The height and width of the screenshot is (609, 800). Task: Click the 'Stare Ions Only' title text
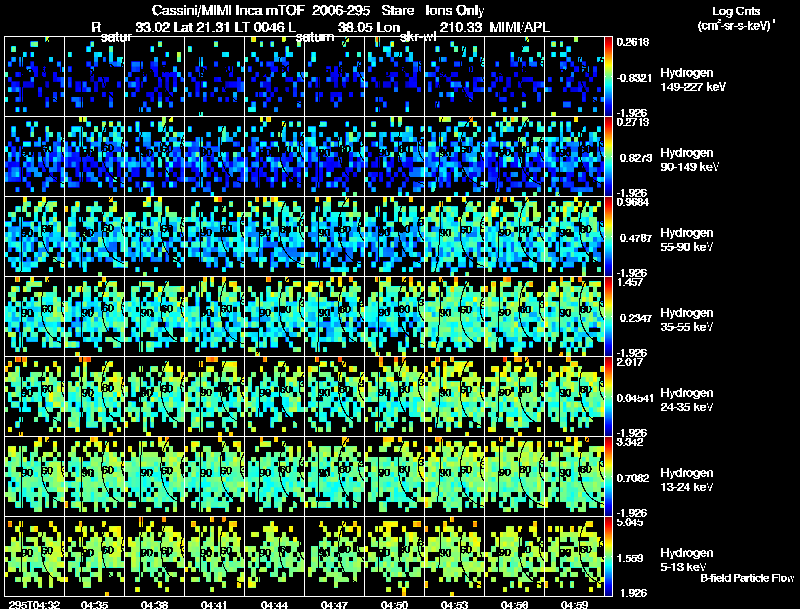(433, 11)
